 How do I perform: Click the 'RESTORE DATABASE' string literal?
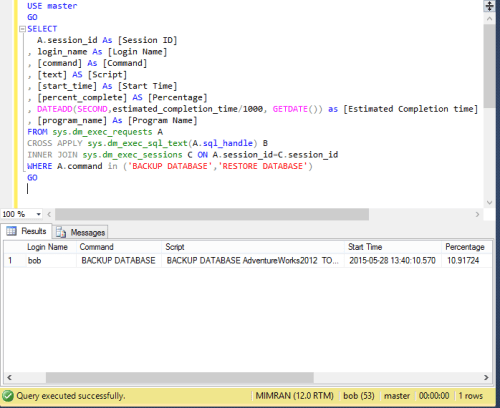click(263, 166)
